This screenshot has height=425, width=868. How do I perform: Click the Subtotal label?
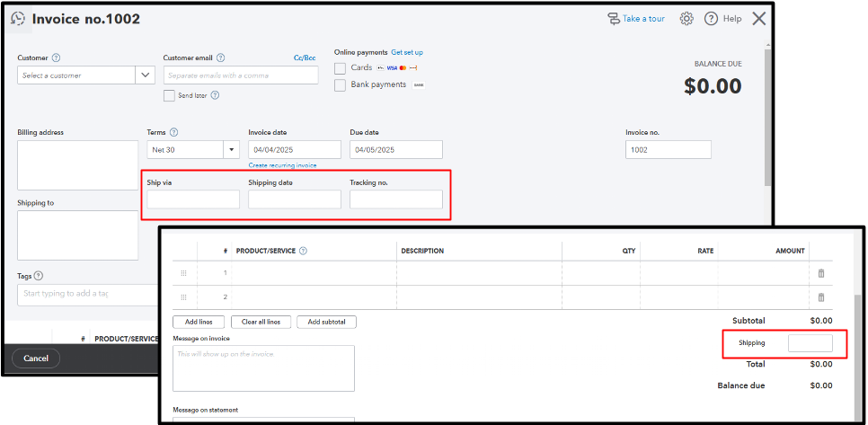point(748,321)
